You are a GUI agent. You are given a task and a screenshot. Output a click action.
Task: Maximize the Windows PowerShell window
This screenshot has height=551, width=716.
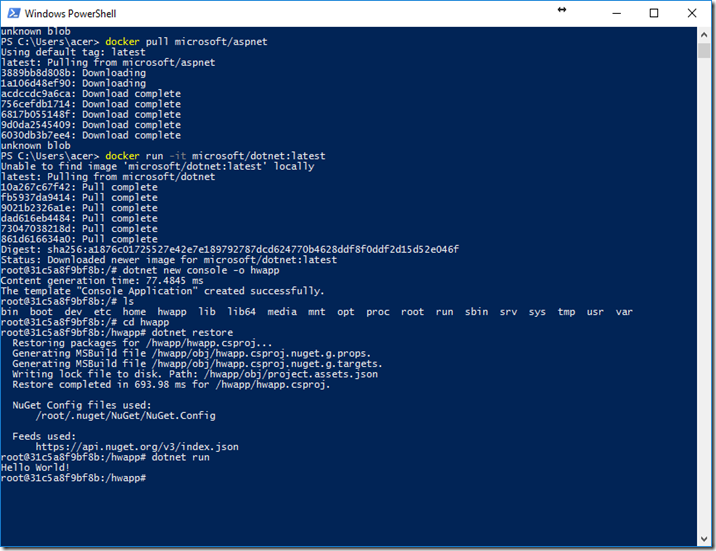654,13
